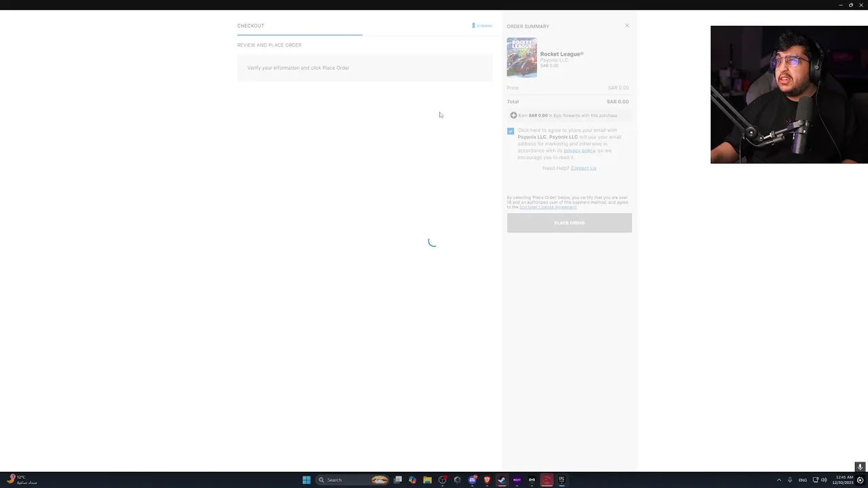
Task: Click the location indicator icon beside the clock
Action: (860, 480)
